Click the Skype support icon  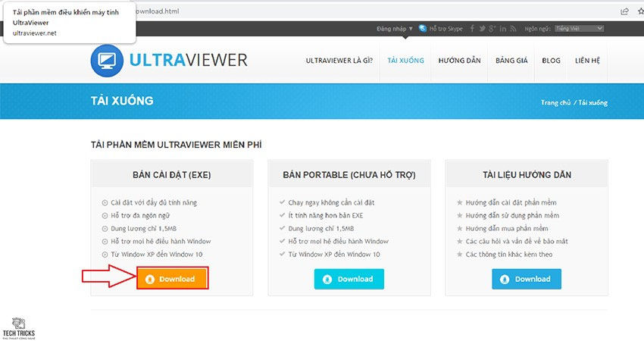pos(423,28)
